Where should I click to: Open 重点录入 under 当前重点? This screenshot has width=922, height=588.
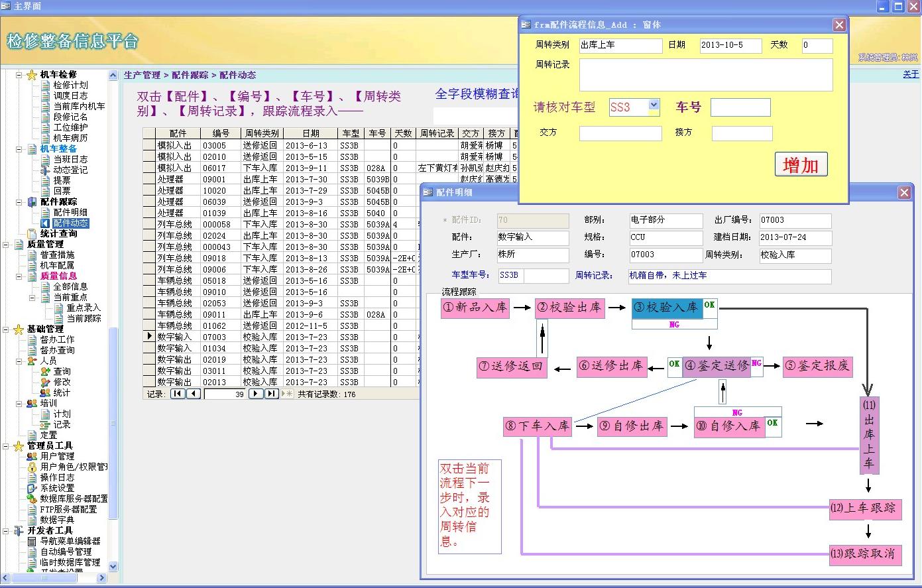(84, 308)
